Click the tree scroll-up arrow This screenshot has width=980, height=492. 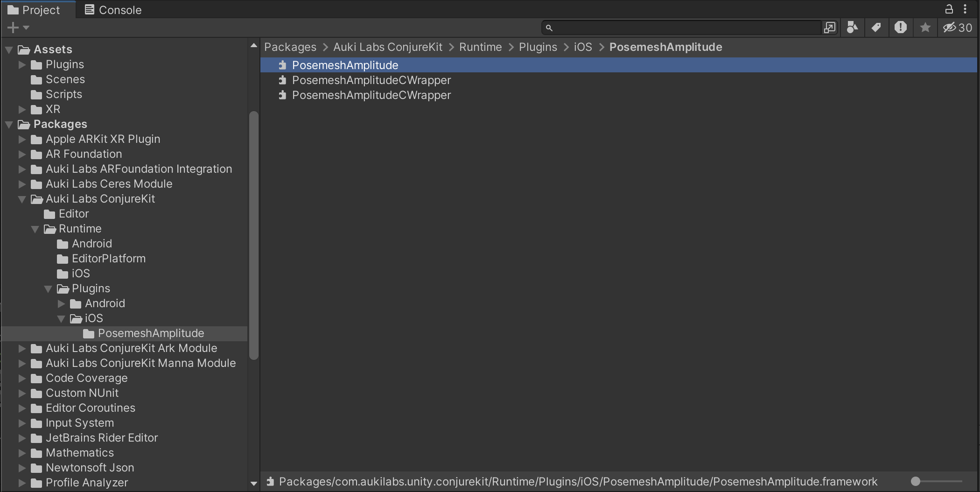pyautogui.click(x=254, y=45)
